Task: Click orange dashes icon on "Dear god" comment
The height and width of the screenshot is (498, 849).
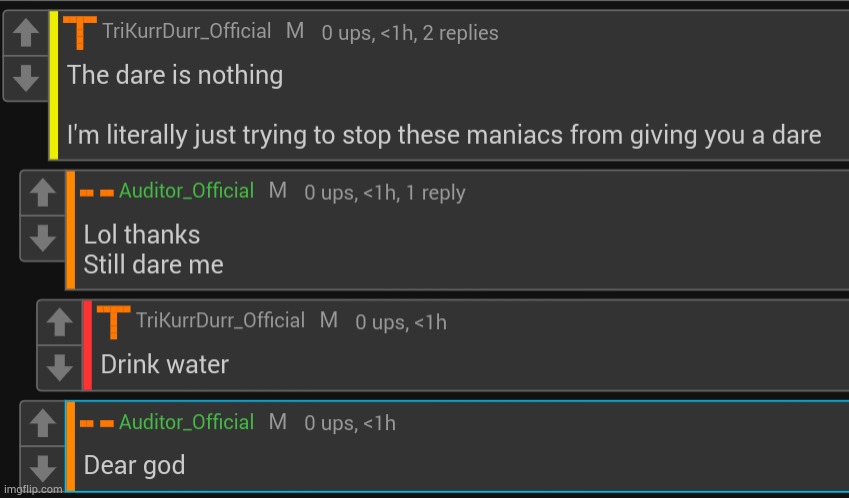Action: 97,424
